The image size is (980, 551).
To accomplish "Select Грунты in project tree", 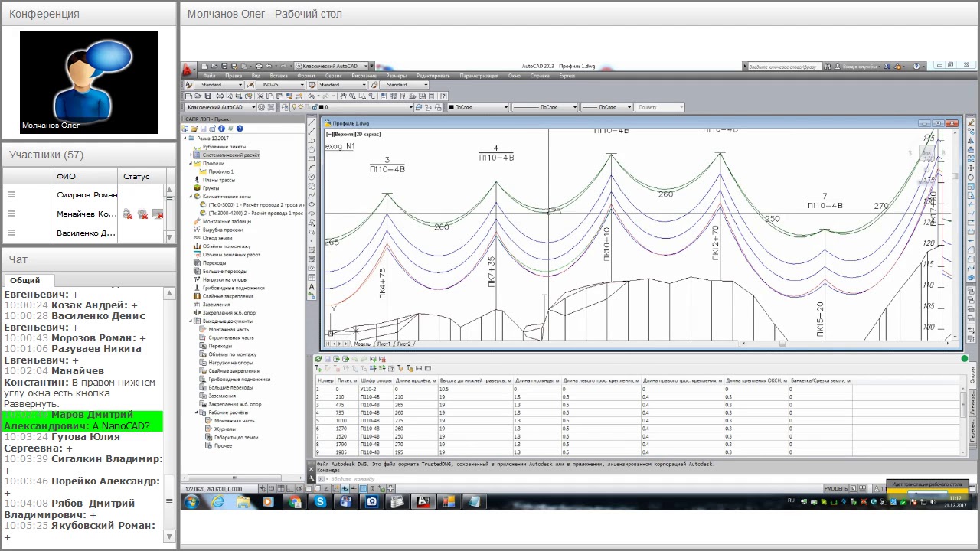I will (211, 188).
